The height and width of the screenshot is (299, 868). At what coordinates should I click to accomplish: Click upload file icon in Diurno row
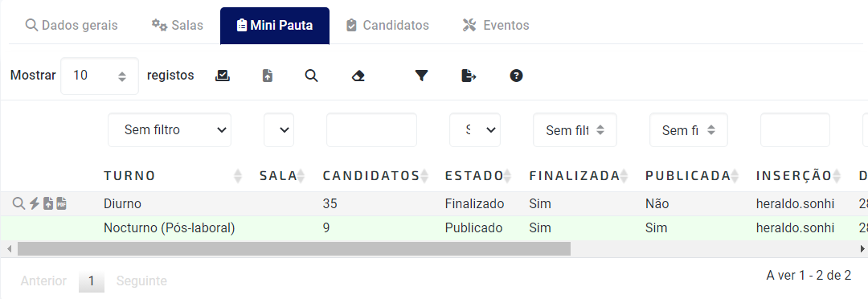point(48,204)
